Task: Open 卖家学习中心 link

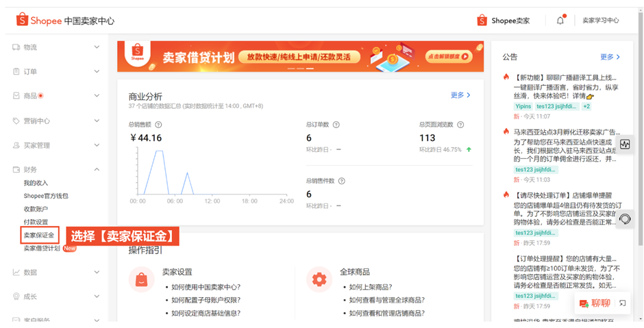Action: [600, 21]
